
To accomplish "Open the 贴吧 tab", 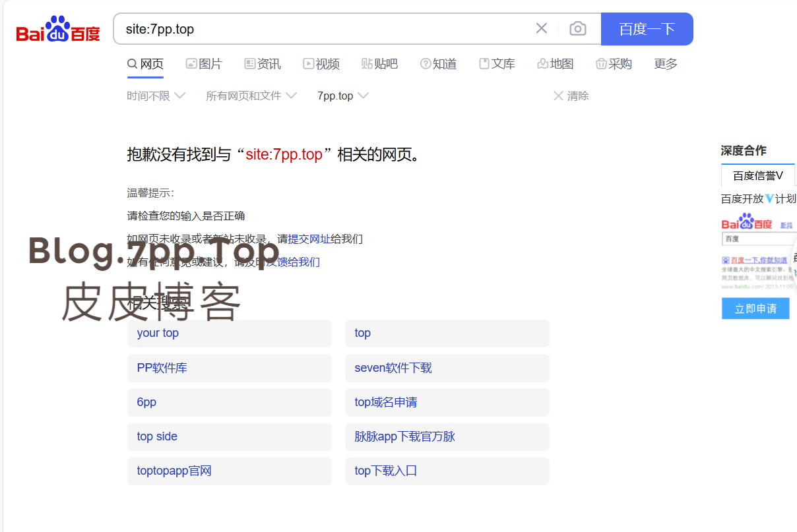I will point(380,64).
